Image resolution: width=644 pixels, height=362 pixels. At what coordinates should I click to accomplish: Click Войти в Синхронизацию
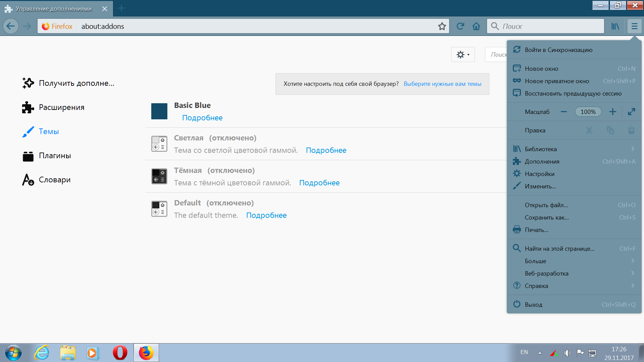coord(574,50)
